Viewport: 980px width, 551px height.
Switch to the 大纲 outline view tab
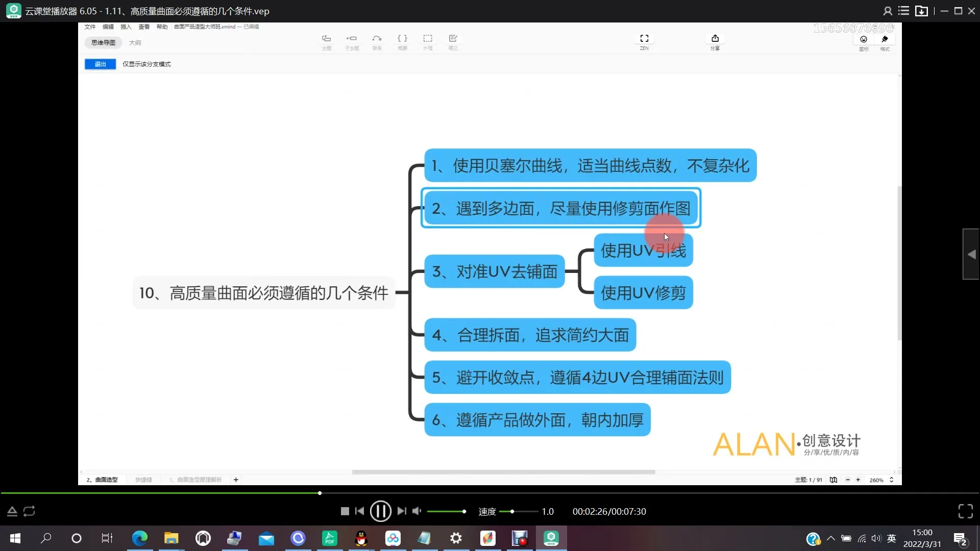click(135, 43)
